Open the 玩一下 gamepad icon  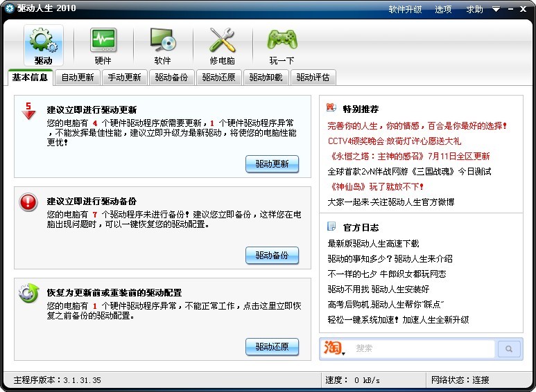(282, 42)
